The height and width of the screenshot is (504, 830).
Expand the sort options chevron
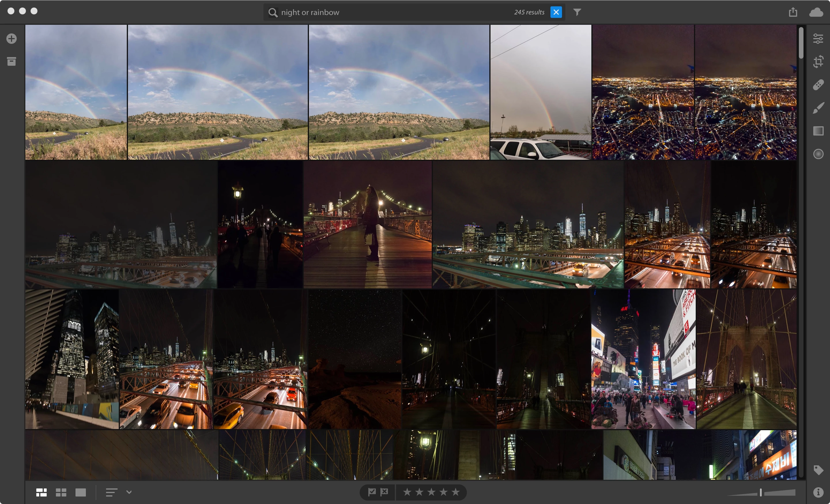point(129,492)
